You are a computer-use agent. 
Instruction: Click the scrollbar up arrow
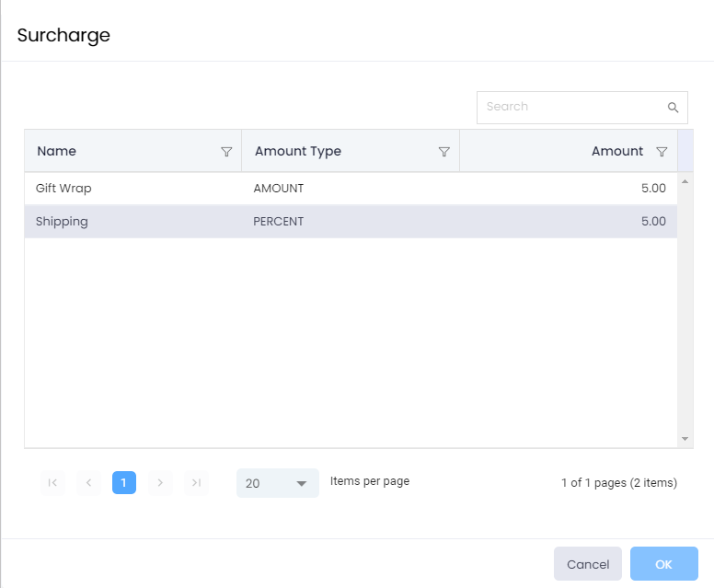tap(685, 181)
